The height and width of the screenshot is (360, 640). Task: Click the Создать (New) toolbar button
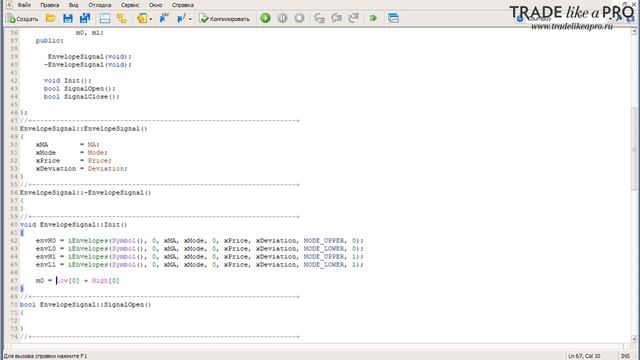[x=22, y=18]
